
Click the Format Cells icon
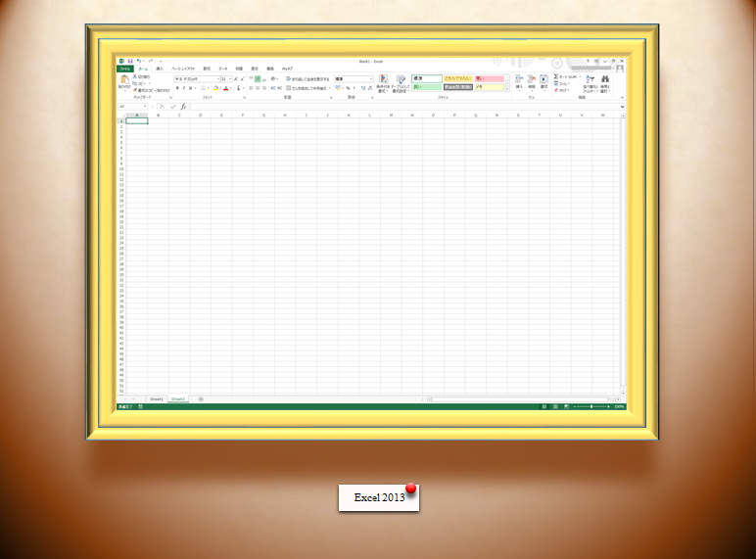point(543,81)
